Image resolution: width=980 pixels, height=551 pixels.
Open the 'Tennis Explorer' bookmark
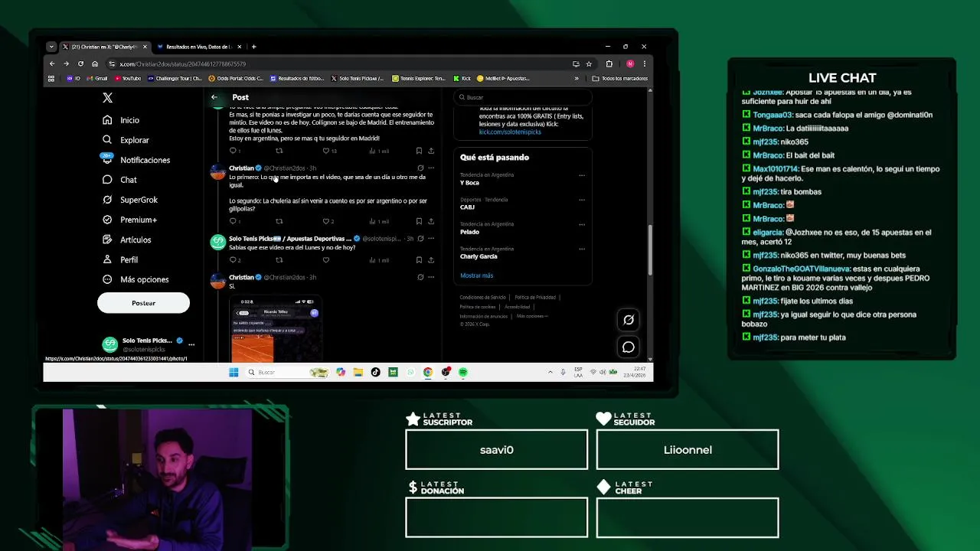point(419,78)
